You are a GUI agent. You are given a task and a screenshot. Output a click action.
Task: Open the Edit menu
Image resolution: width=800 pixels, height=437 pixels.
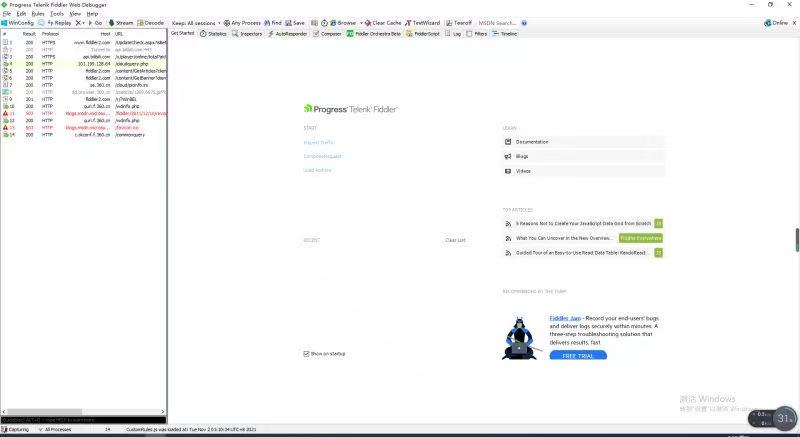[x=21, y=14]
